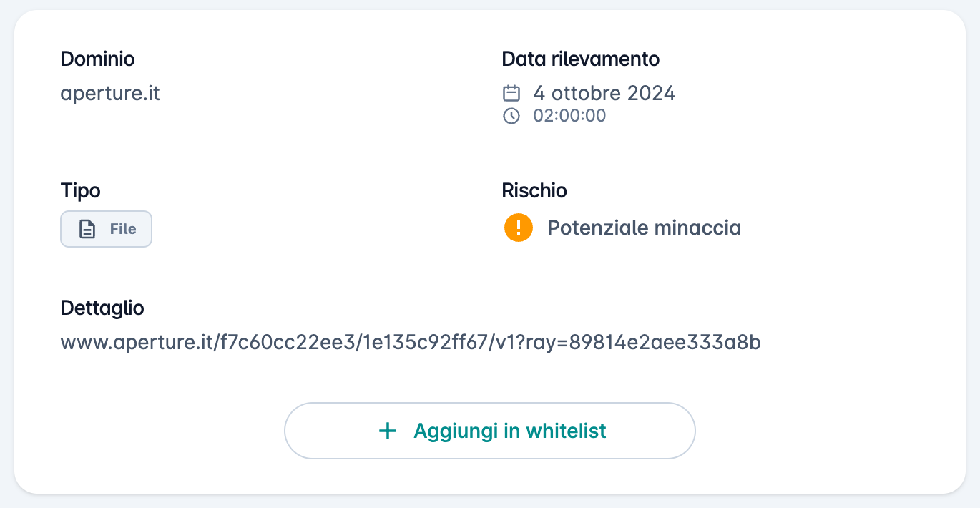Open the www.aperture.it detail URL

pyautogui.click(x=411, y=343)
